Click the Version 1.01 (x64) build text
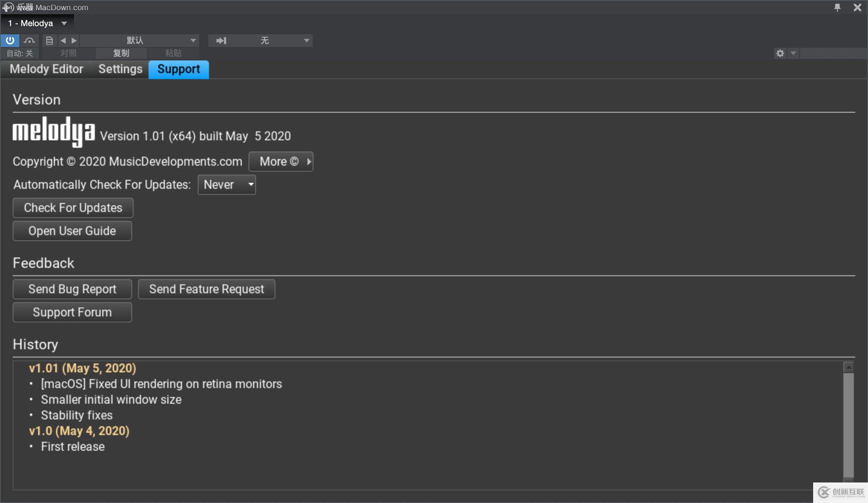The width and height of the screenshot is (868, 503). [x=195, y=136]
